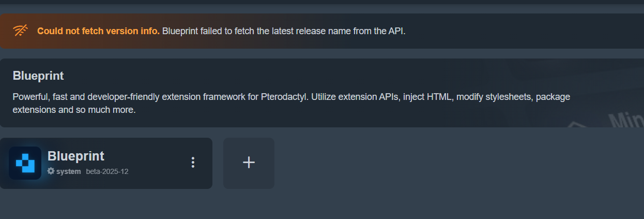Click the empty area below the extension cards

coord(322,205)
